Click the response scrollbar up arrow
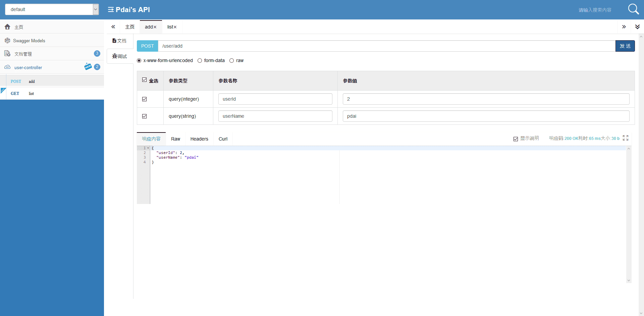 coord(629,149)
